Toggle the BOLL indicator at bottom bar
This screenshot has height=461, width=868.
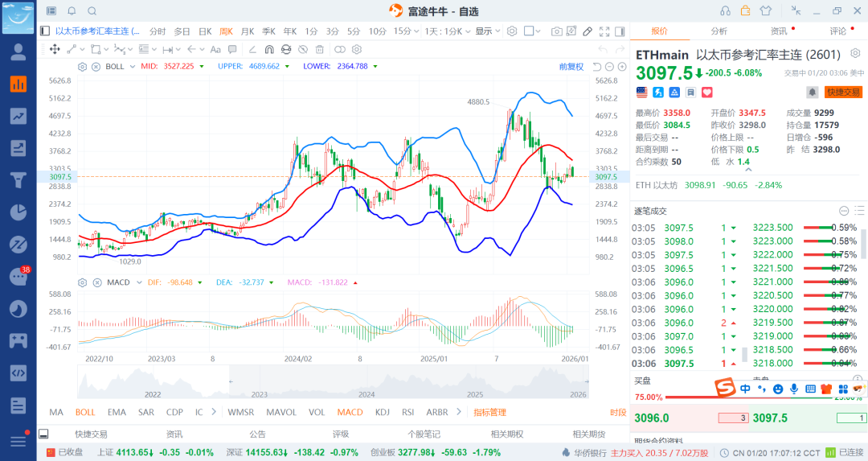pyautogui.click(x=85, y=412)
